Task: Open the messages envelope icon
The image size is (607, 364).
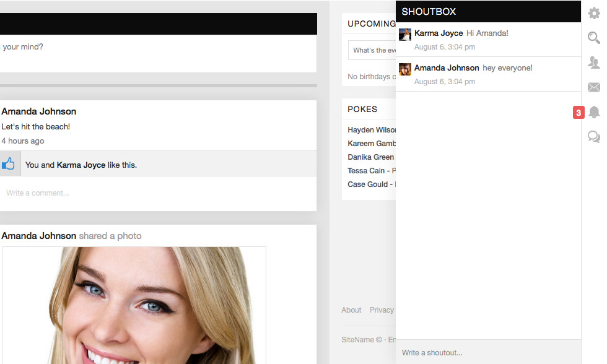Action: [593, 87]
